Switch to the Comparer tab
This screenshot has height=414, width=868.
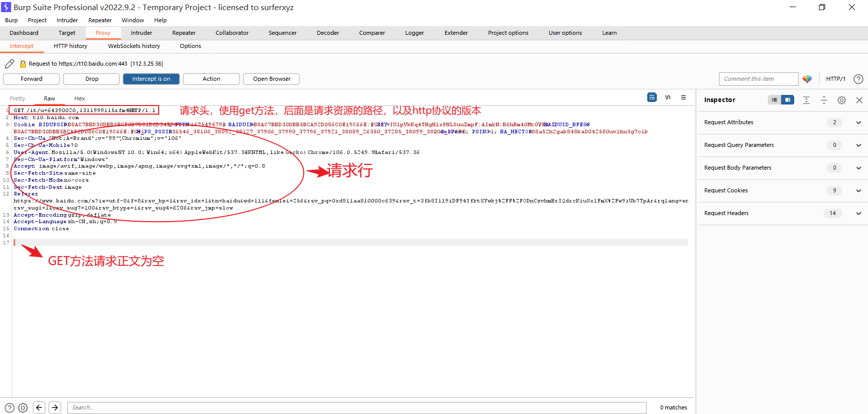coord(372,33)
